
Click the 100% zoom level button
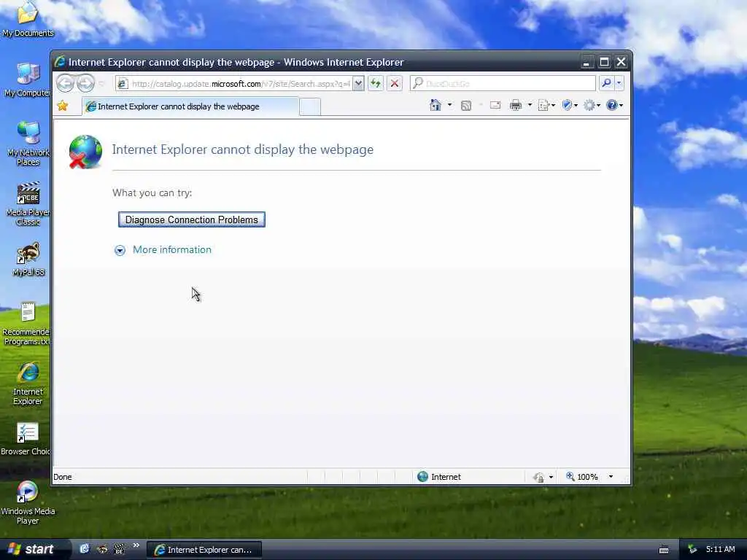[x=581, y=477]
